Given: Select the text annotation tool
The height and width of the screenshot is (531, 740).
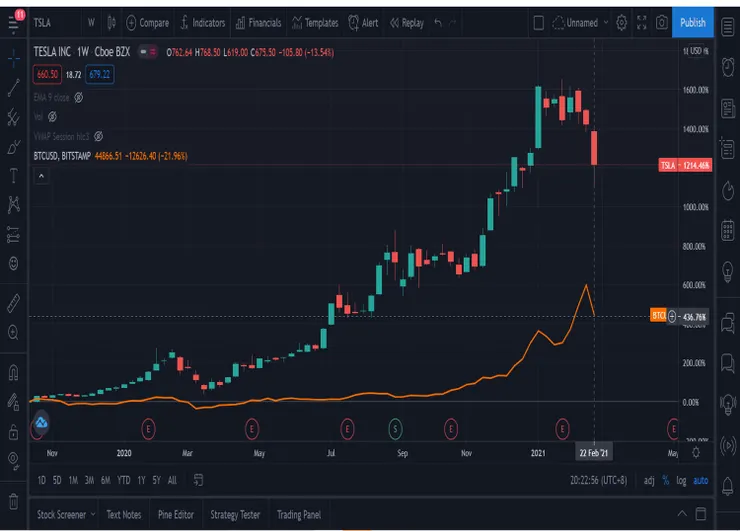Looking at the screenshot, I should pos(13,176).
